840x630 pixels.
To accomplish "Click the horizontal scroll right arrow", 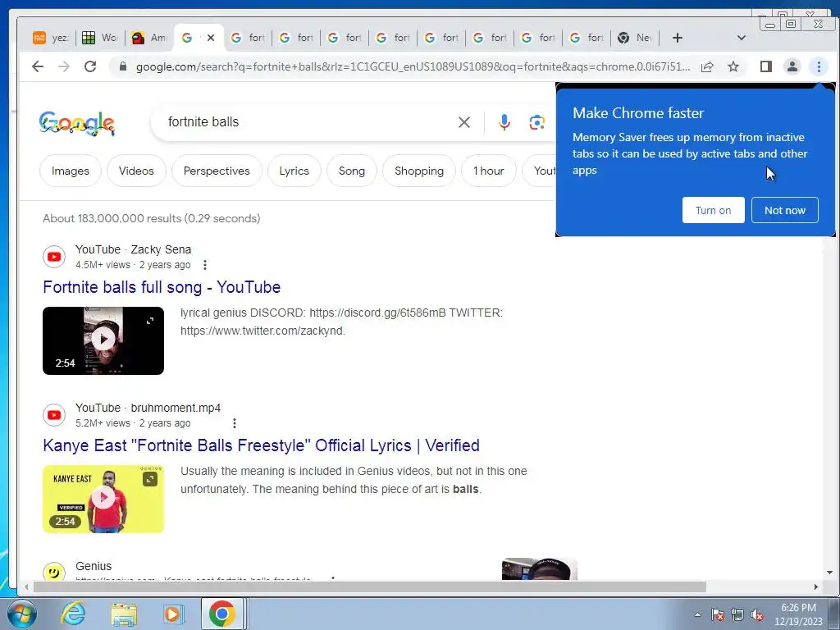I will coord(816,587).
